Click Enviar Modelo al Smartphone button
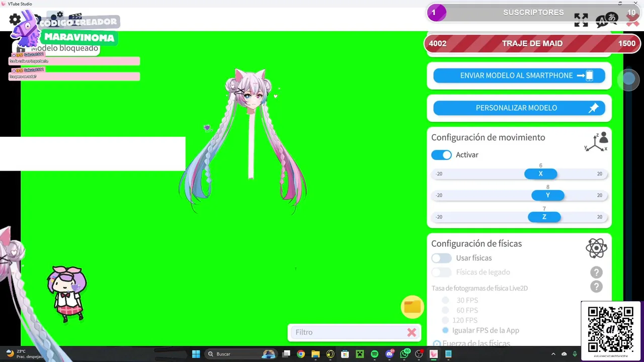644x362 pixels. pyautogui.click(x=519, y=75)
